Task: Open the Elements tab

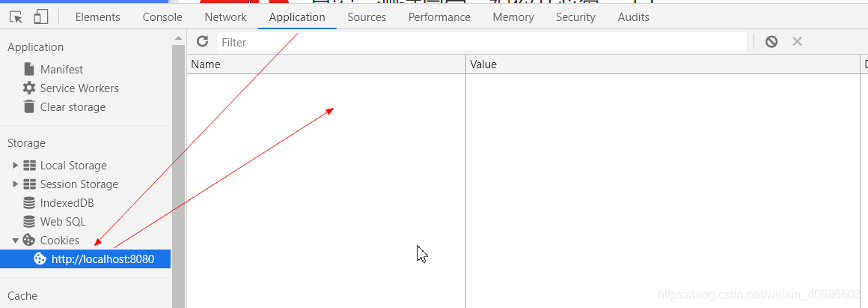Action: 97,17
